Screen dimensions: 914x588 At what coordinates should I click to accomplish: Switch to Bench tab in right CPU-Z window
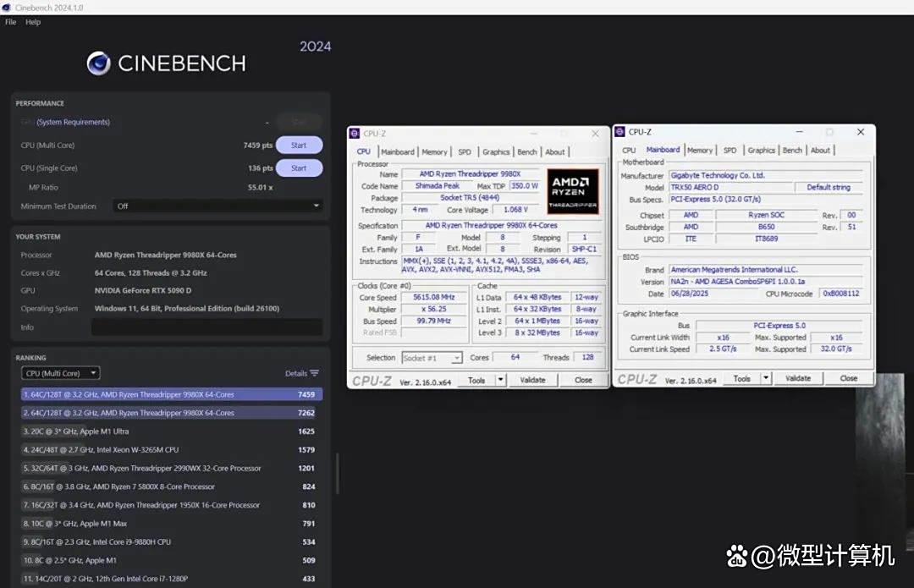(792, 151)
